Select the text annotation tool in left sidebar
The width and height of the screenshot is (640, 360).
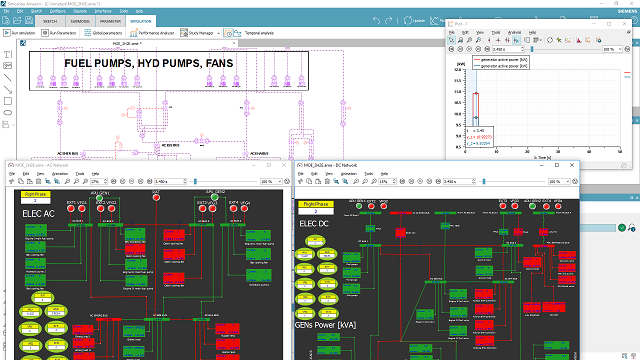[8, 55]
